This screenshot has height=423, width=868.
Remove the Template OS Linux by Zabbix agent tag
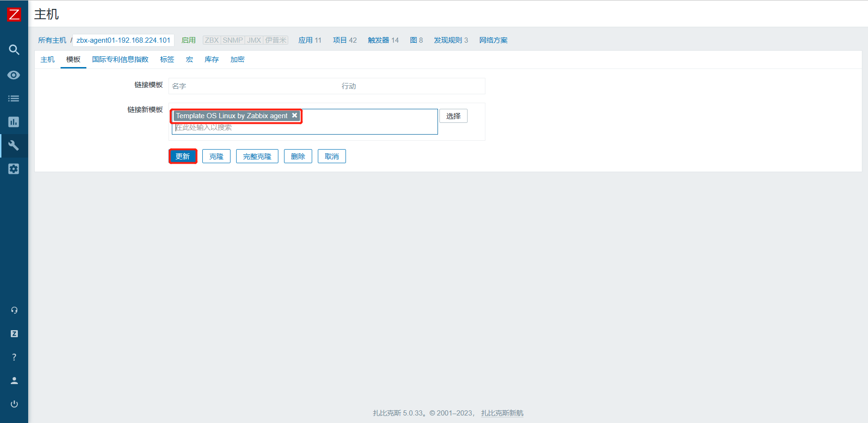[295, 115]
